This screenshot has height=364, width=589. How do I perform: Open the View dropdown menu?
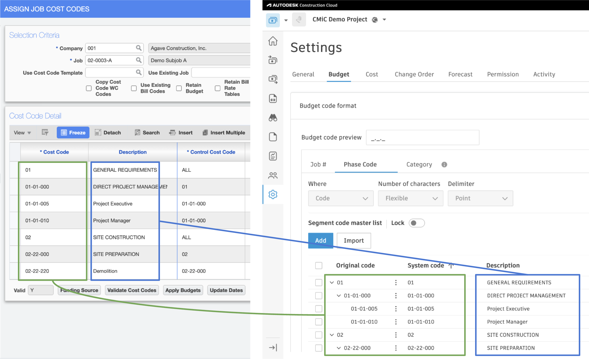coord(22,132)
